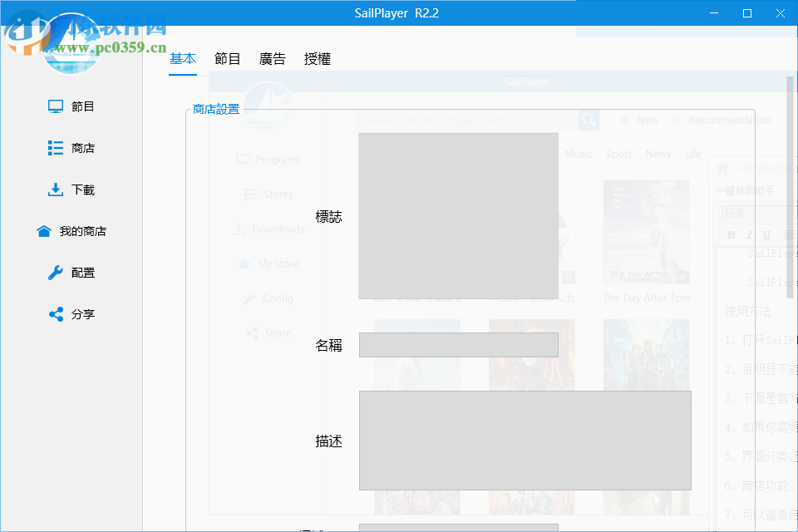Toggle underline formatting in typesetting panel
798x532 pixels.
pos(766,235)
